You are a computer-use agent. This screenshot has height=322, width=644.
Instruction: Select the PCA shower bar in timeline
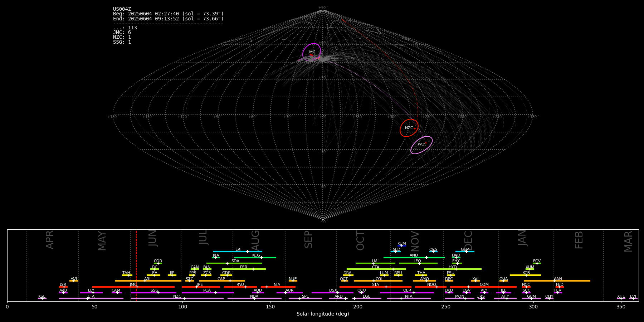pyautogui.click(x=208, y=293)
